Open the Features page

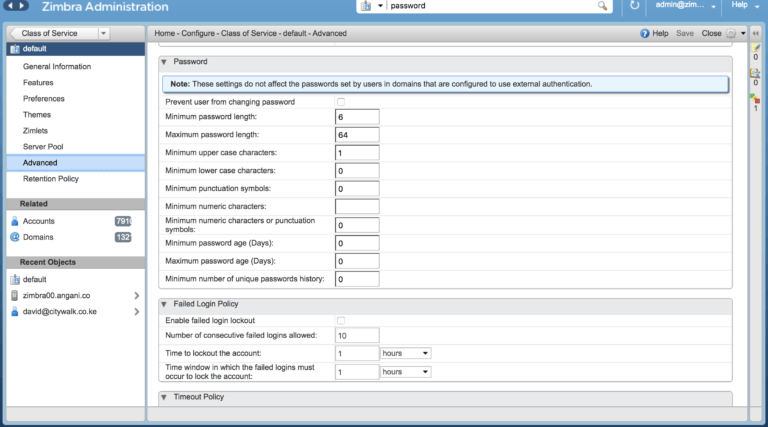[38, 83]
